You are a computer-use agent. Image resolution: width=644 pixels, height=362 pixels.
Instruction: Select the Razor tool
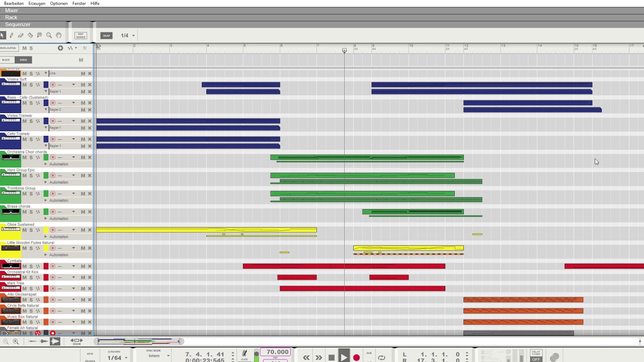[x=30, y=35]
